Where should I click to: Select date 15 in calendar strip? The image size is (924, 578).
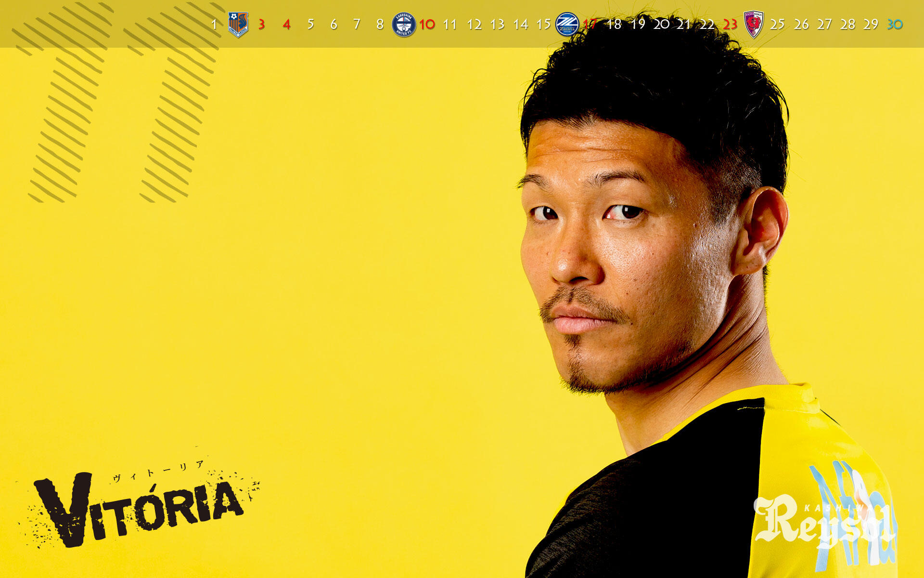pos(543,24)
